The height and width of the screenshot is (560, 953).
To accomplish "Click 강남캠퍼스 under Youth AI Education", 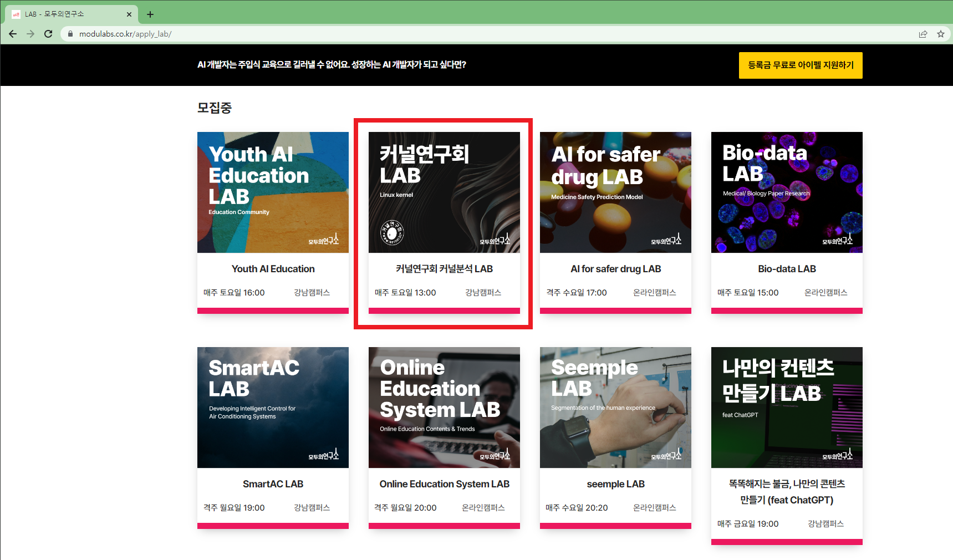I will coord(312,293).
